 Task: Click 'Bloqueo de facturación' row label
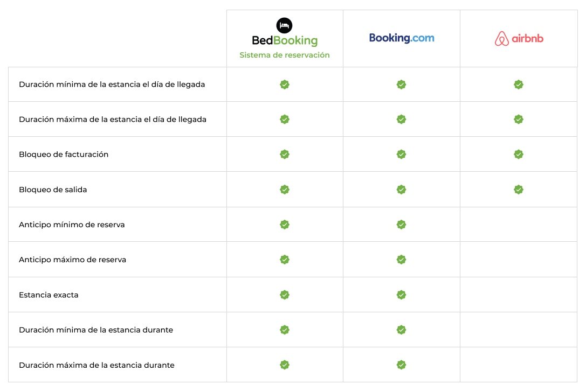pyautogui.click(x=64, y=155)
